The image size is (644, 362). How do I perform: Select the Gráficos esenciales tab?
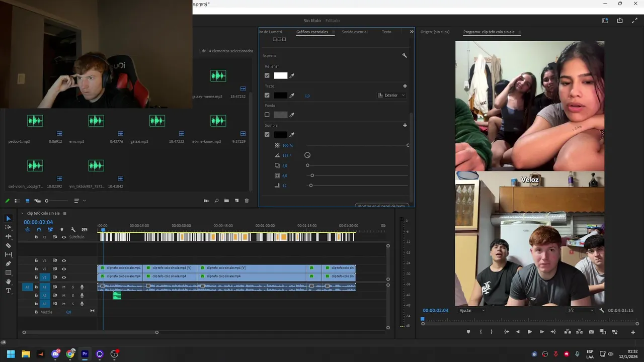pos(312,32)
